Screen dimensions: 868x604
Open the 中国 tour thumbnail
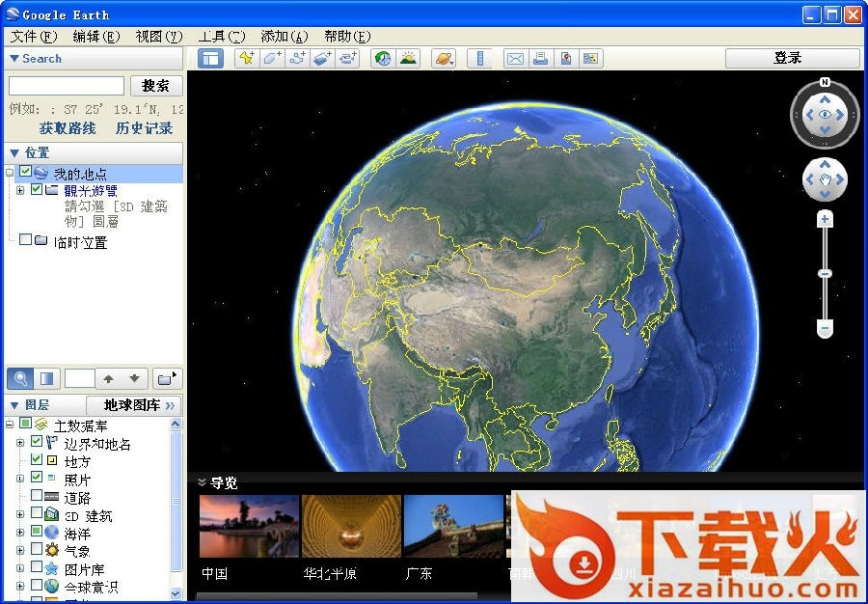coord(249,526)
